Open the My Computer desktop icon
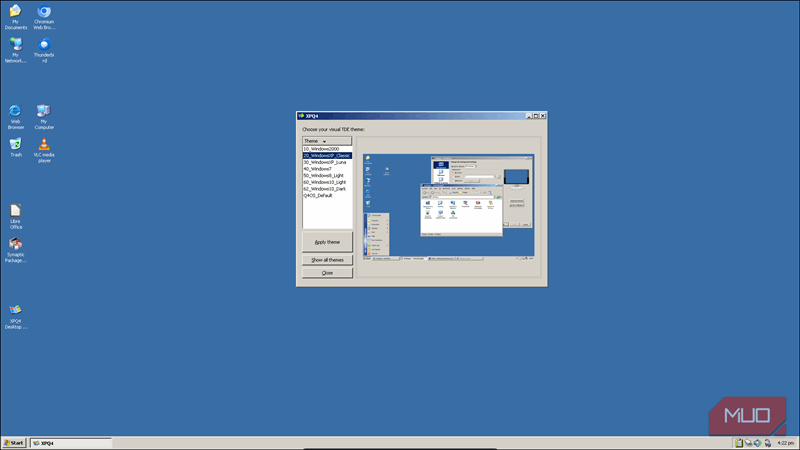 (44, 111)
